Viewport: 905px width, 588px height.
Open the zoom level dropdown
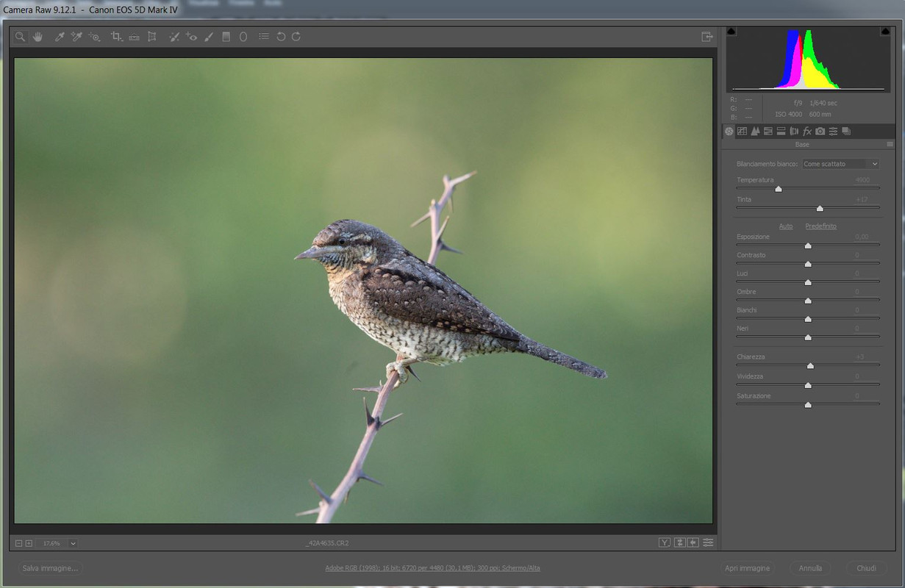(73, 543)
